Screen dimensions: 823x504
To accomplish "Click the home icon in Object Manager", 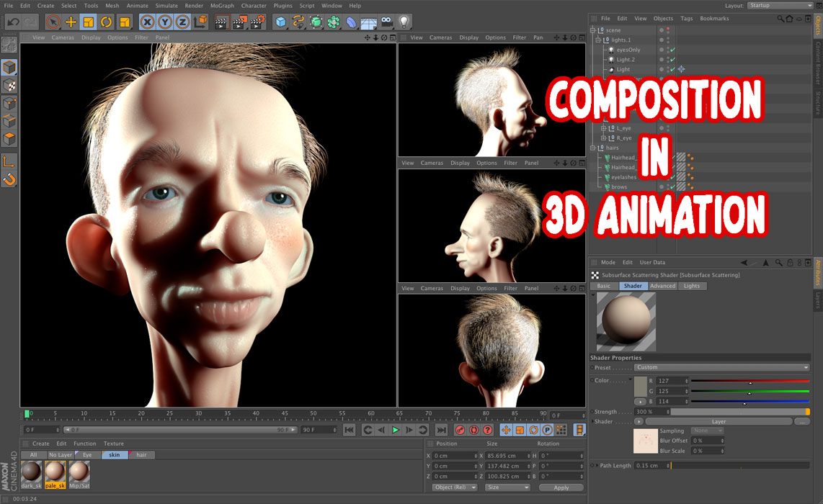I will tap(789, 18).
